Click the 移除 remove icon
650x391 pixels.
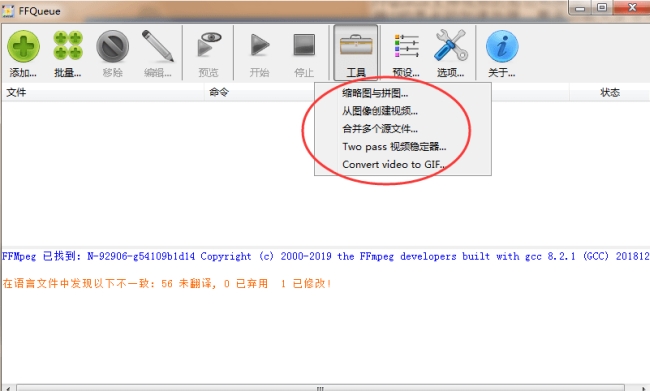(x=112, y=46)
